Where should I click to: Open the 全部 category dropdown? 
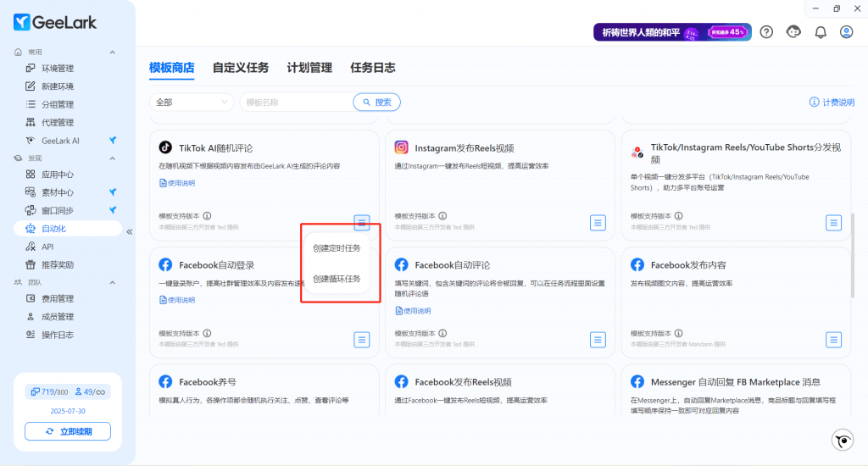point(192,103)
